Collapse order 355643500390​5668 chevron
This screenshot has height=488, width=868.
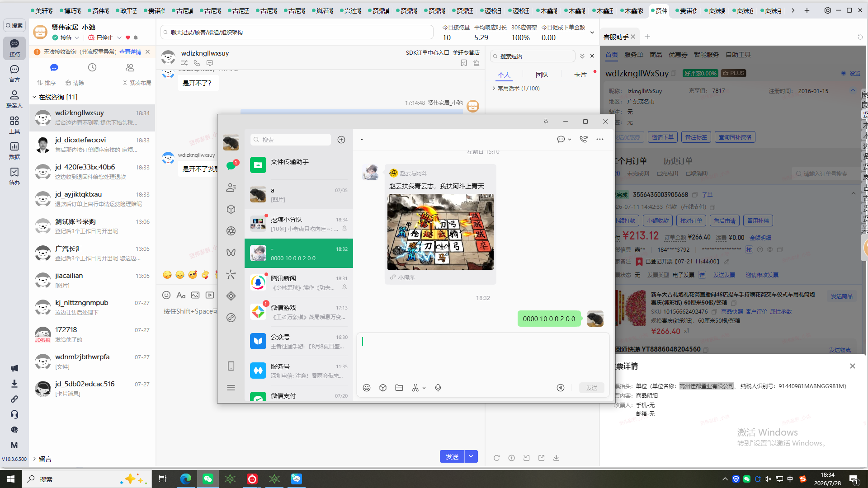point(853,194)
